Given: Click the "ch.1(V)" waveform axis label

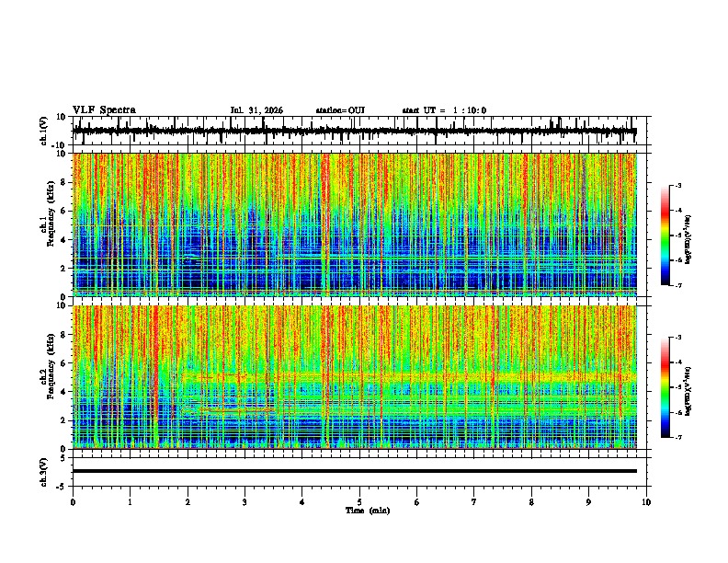Looking at the screenshot, I should tap(44, 131).
